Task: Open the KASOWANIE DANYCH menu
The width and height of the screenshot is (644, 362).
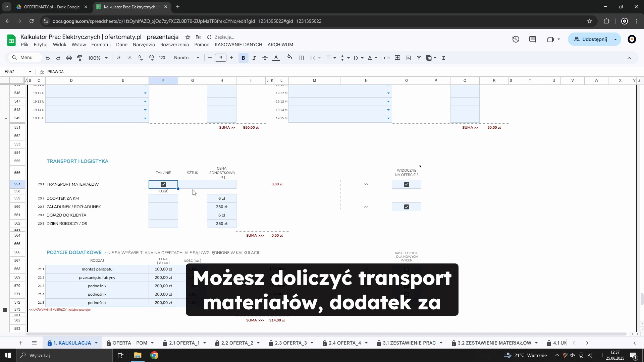Action: pyautogui.click(x=238, y=45)
